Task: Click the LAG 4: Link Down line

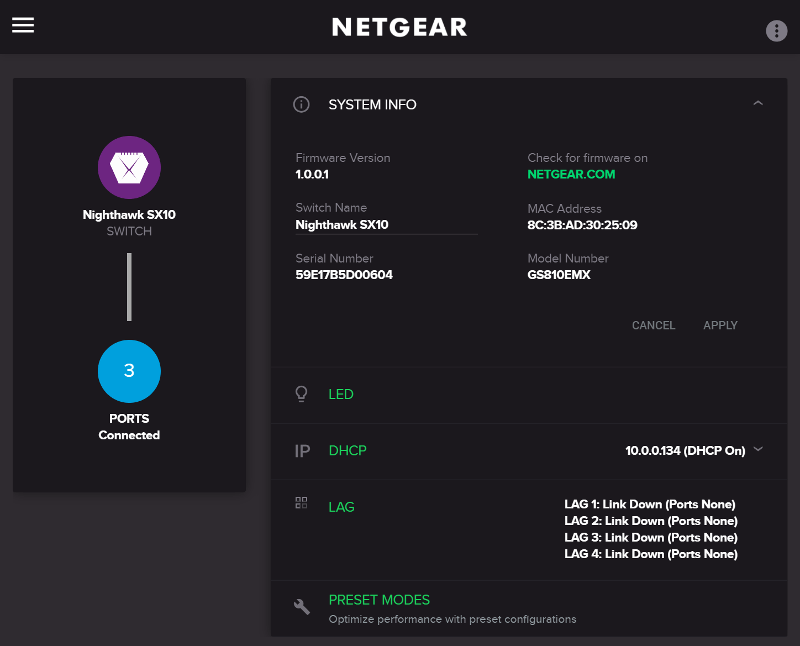Action: coord(651,554)
